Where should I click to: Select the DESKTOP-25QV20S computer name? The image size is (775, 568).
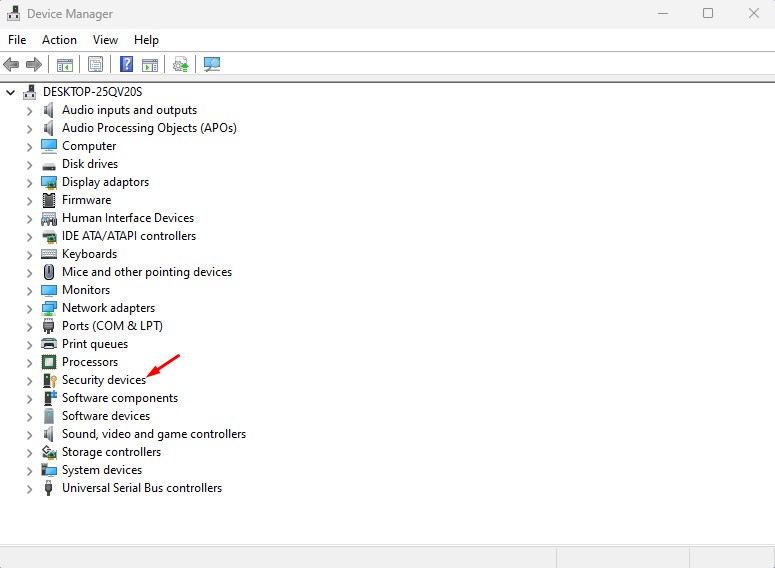click(92, 92)
